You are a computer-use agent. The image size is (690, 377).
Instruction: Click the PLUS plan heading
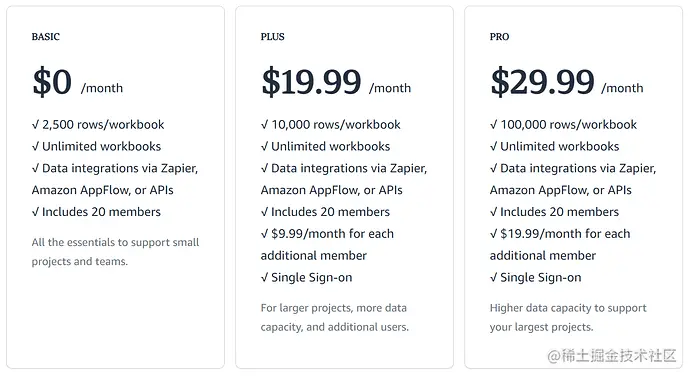(x=272, y=37)
